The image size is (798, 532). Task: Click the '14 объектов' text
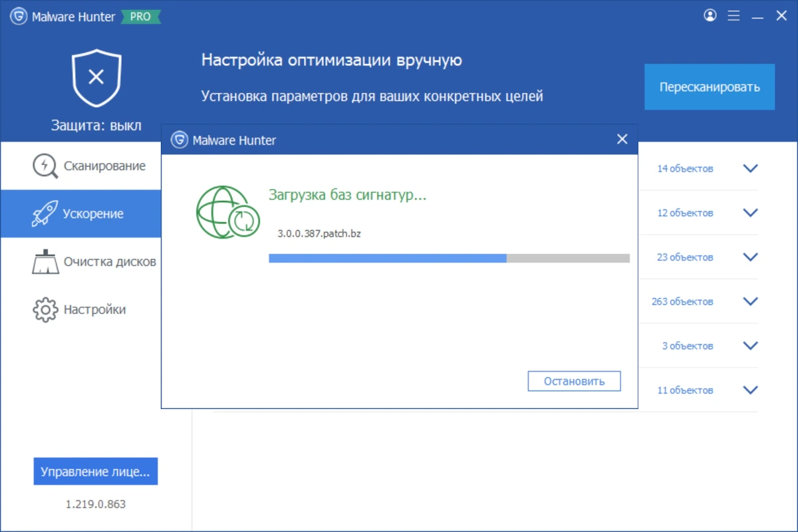[685, 169]
